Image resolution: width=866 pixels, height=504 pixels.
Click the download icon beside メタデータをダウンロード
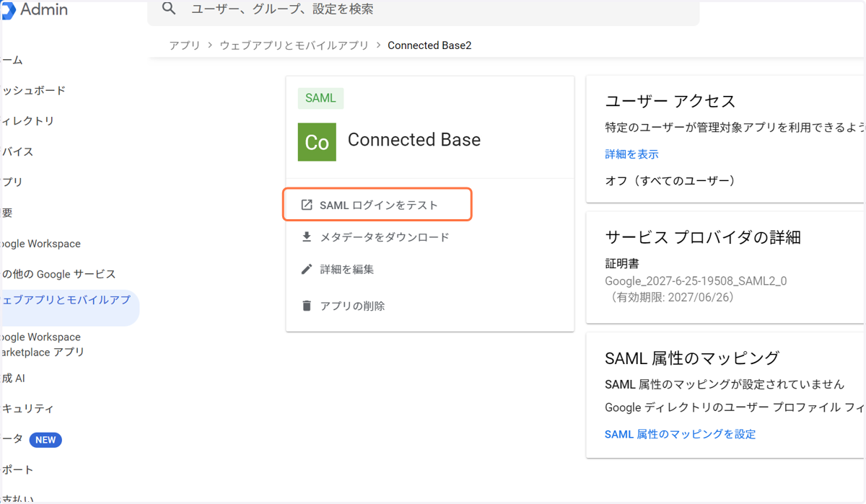point(307,236)
